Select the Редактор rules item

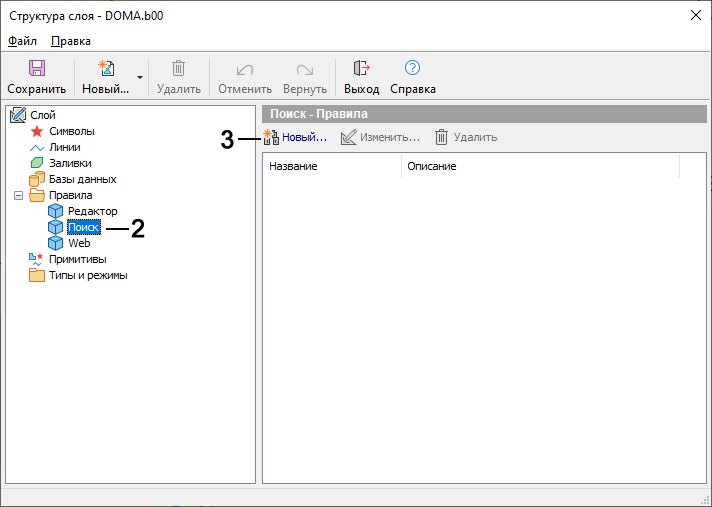[x=92, y=211]
